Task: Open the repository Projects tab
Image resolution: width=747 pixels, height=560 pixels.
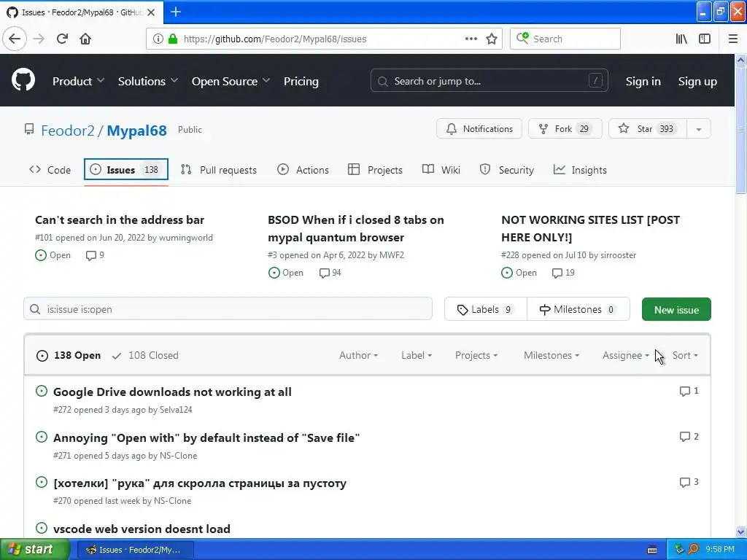Action: tap(376, 169)
